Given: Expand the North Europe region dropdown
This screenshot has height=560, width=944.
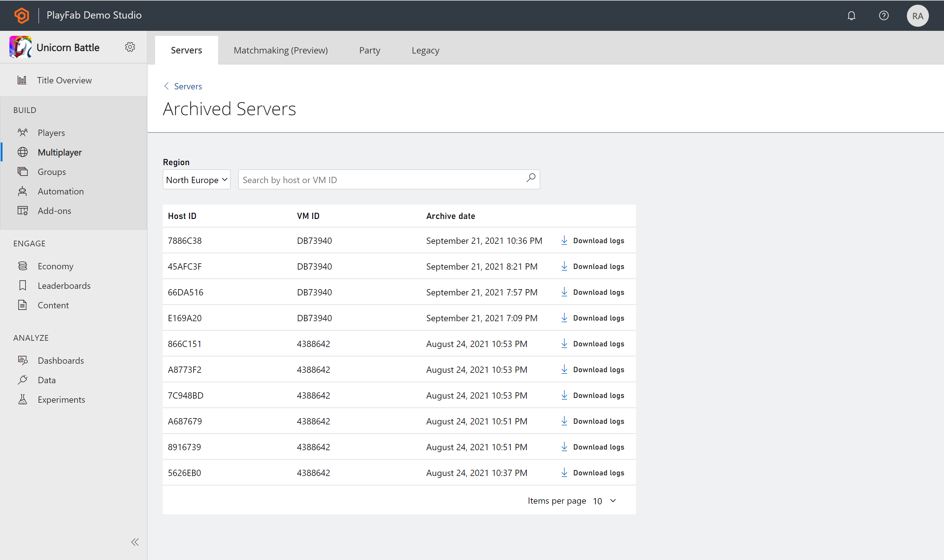Looking at the screenshot, I should 196,179.
